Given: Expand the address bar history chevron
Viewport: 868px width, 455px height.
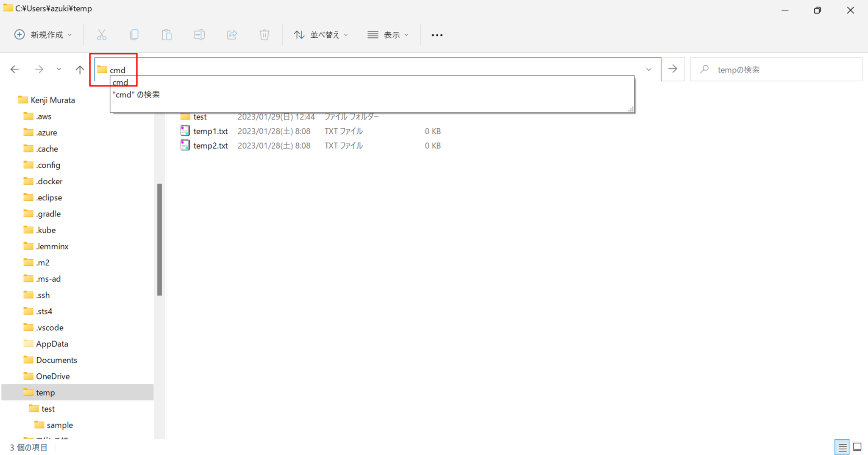Looking at the screenshot, I should 648,69.
